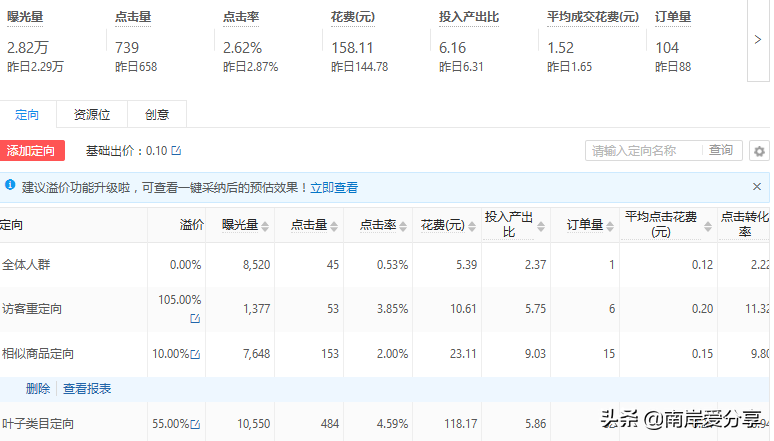Click the 曝光量 summary metric header
This screenshot has height=441, width=774.
tap(25, 17)
